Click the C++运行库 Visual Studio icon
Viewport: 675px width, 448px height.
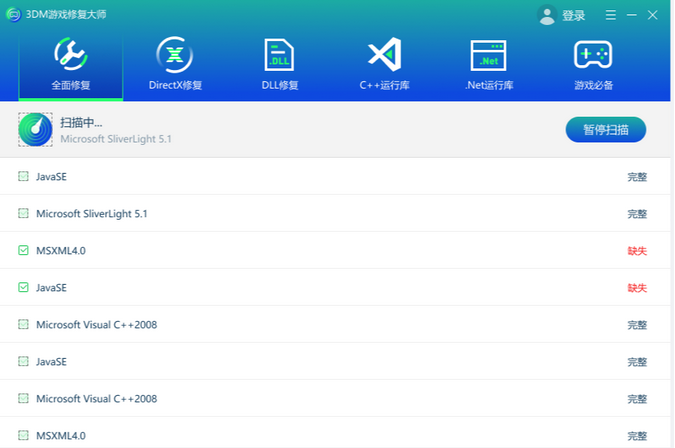coord(384,54)
